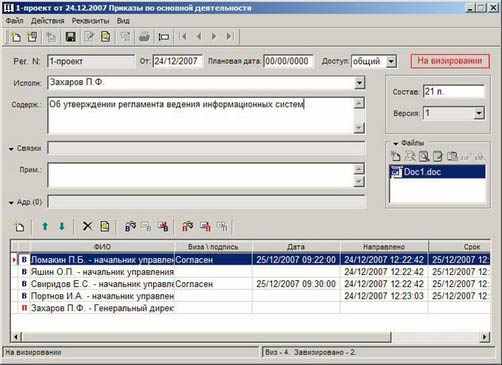Add new visa row using the blank page icon
The width and height of the screenshot is (502, 365).
20,227
